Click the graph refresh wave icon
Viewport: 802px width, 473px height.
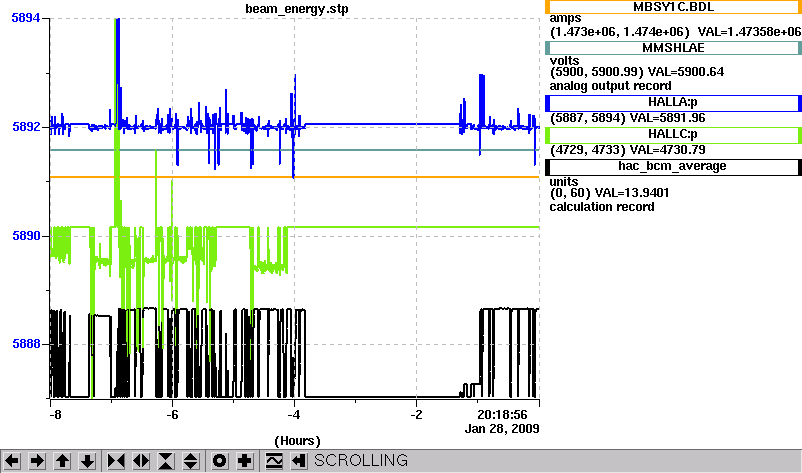(x=274, y=461)
